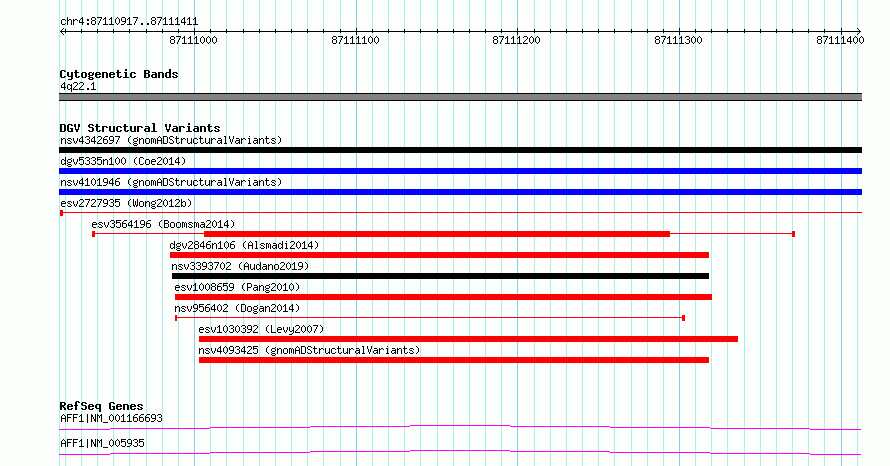Click the Cytogenetic Bands track heading
Viewport: 890px width, 466px height.
[x=119, y=74]
